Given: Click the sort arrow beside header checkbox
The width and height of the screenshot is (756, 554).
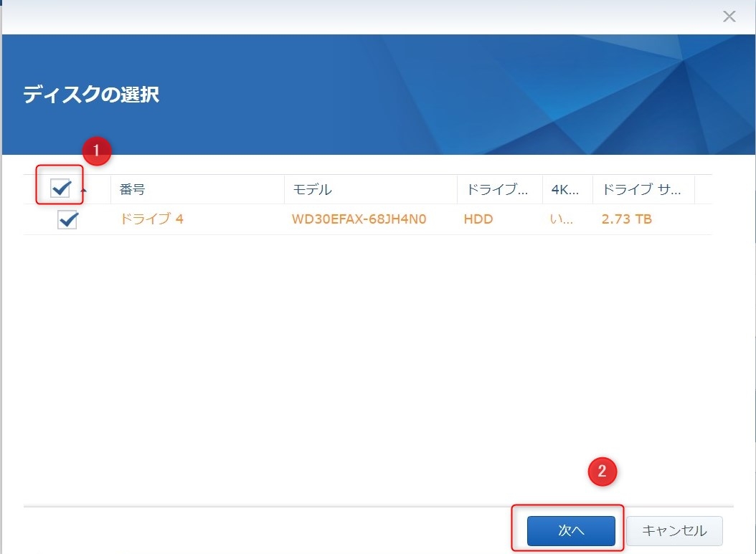Looking at the screenshot, I should click(83, 191).
